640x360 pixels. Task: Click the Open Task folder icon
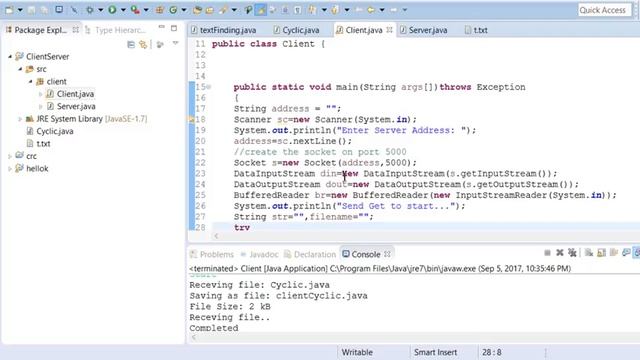[210, 10]
